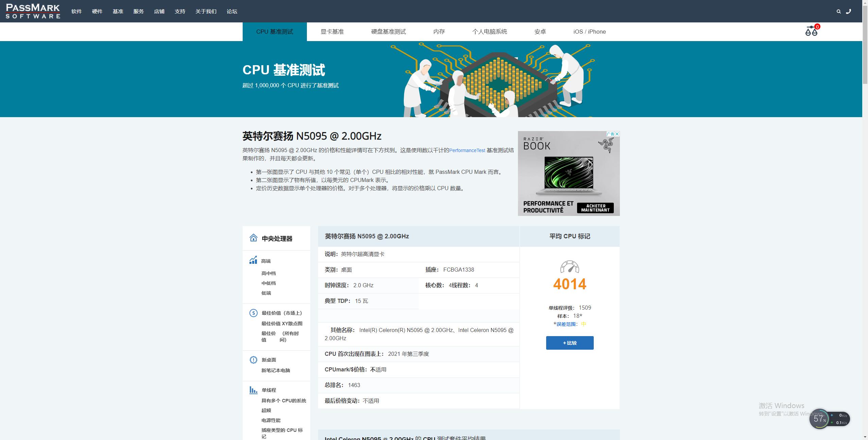
Task: Click the PassMark Software logo
Action: tap(33, 11)
